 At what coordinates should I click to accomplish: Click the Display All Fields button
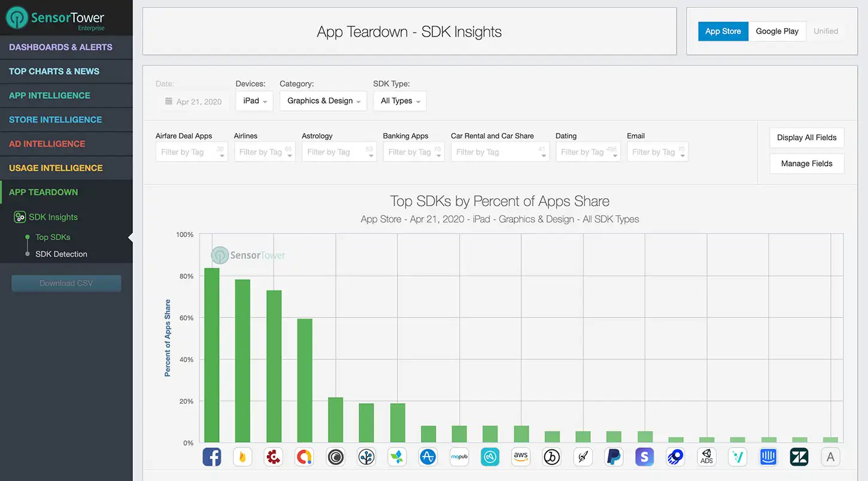[x=806, y=138]
